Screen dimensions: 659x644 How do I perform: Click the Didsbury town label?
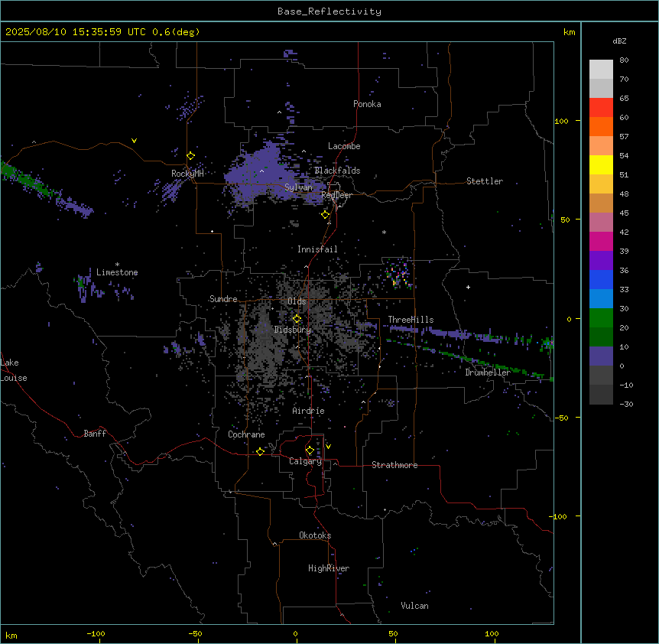293,330
